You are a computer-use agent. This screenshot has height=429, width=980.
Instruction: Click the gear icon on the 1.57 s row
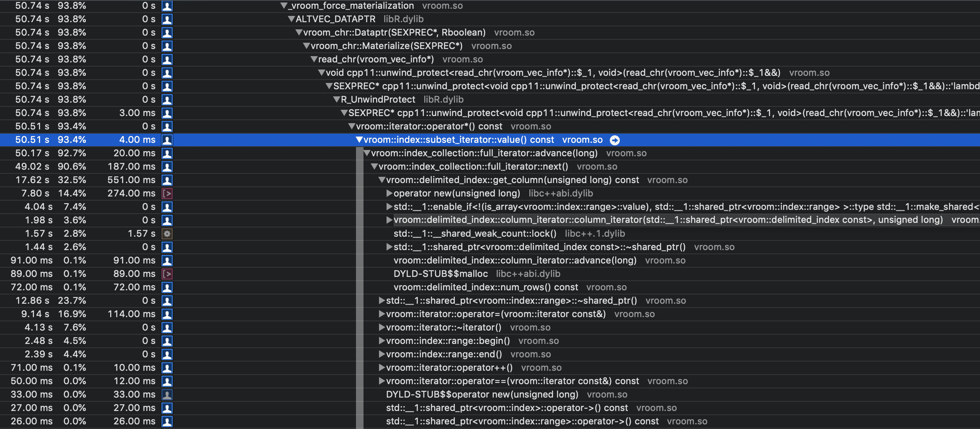click(167, 233)
